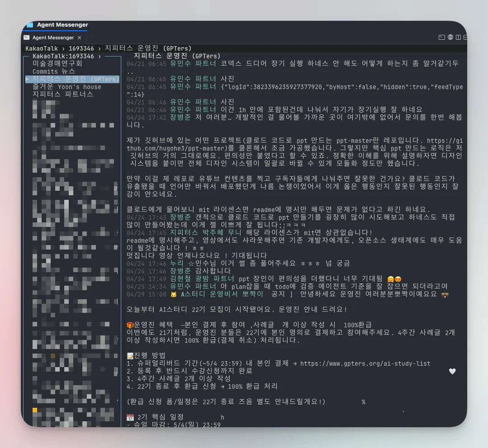Click the '감사합니다' message from 장병준
The height and width of the screenshot is (448, 488).
[x=213, y=271]
